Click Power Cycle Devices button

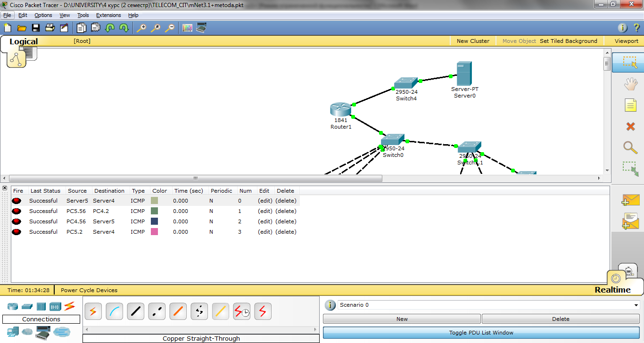pyautogui.click(x=89, y=290)
